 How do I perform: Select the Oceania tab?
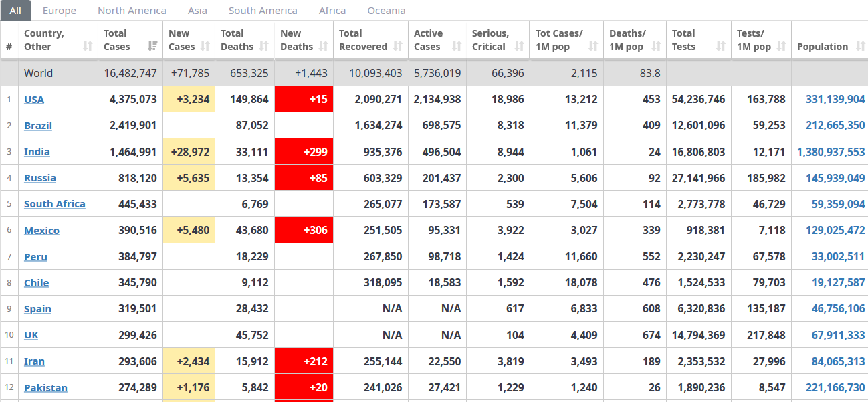[387, 11]
